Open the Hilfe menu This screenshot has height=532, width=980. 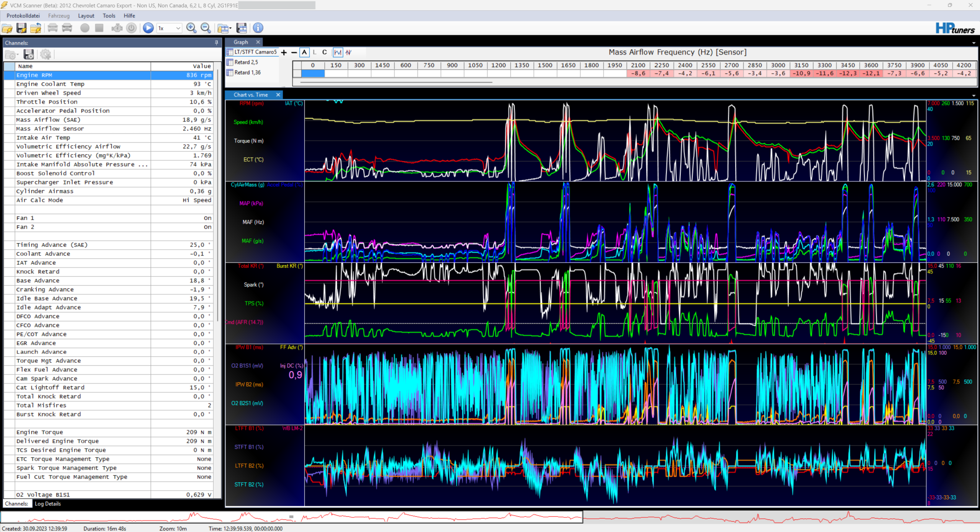tap(129, 16)
